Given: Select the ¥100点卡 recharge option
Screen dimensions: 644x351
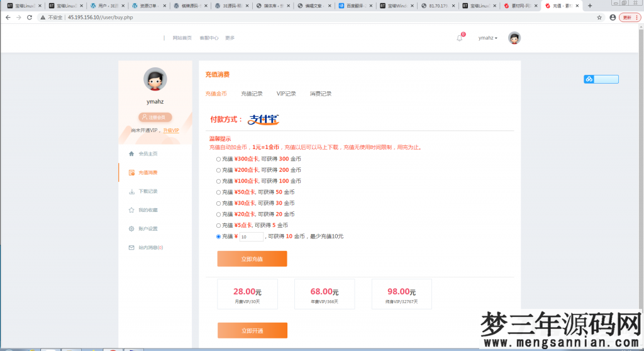Looking at the screenshot, I should [218, 181].
